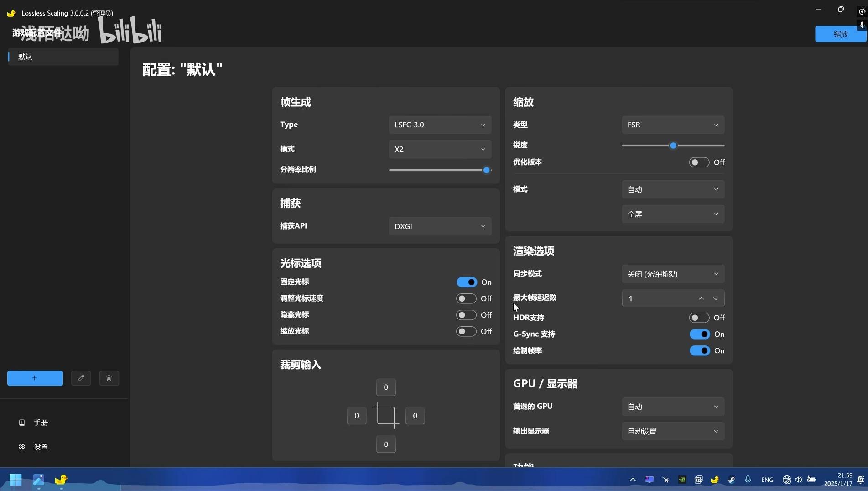Image resolution: width=868 pixels, height=491 pixels.
Task: Toggle HDR支持 switch
Action: tap(699, 318)
